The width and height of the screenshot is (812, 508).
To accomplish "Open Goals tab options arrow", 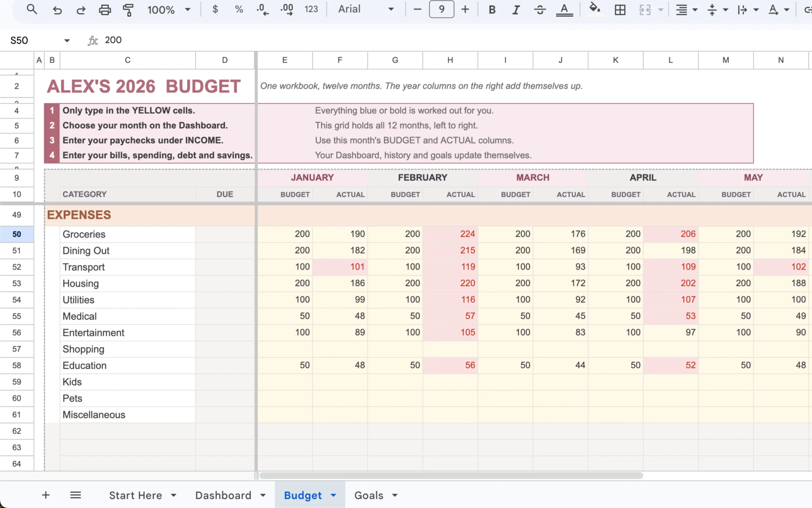I will 395,495.
